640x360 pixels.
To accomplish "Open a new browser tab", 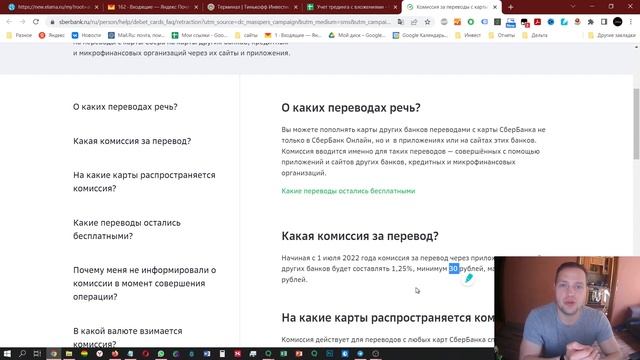I will pyautogui.click(x=511, y=7).
